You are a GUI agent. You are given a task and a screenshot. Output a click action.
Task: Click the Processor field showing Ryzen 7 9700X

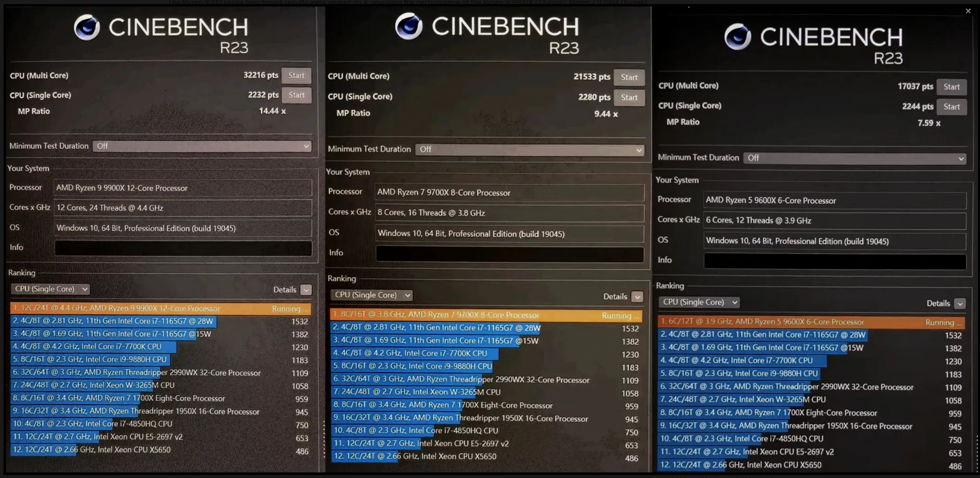(510, 192)
